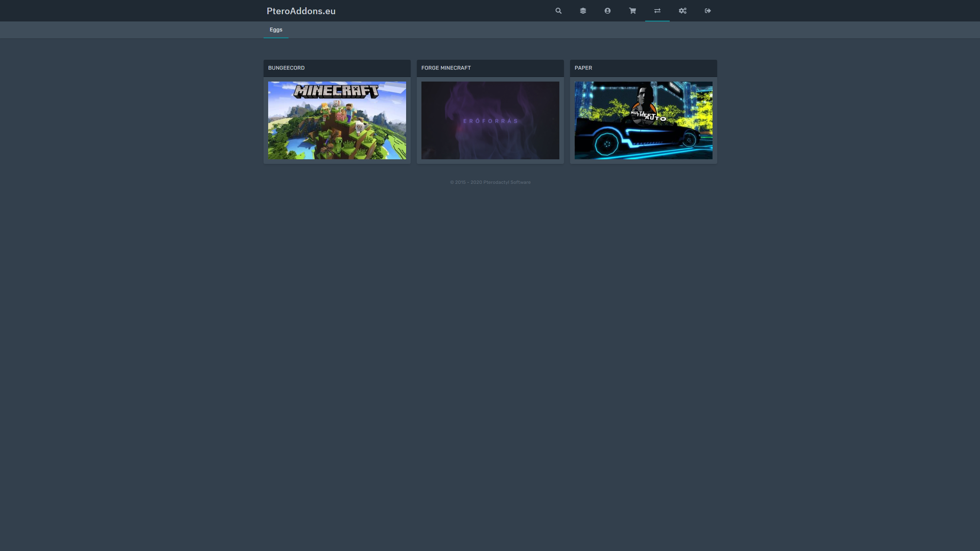
Task: Select the BUNGEECORD card title
Action: [x=286, y=68]
